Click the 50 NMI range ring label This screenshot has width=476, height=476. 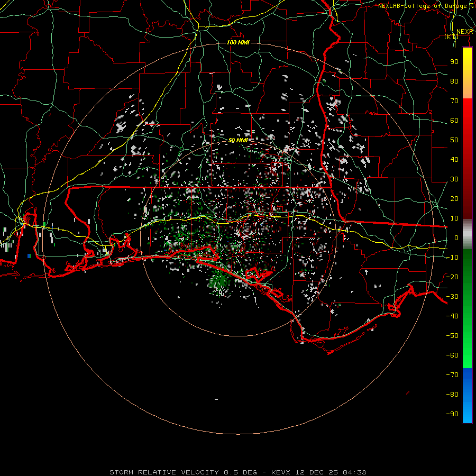point(238,140)
